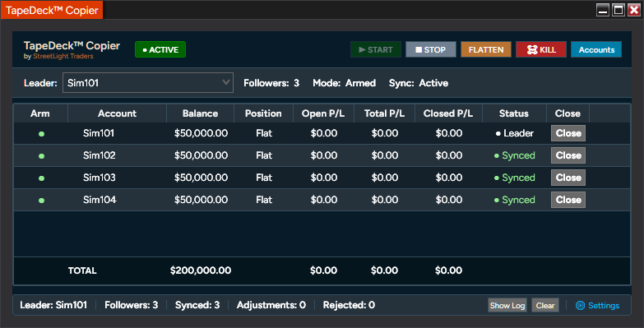644x328 pixels.
Task: Click the Leader status of Sim101
Action: [515, 133]
